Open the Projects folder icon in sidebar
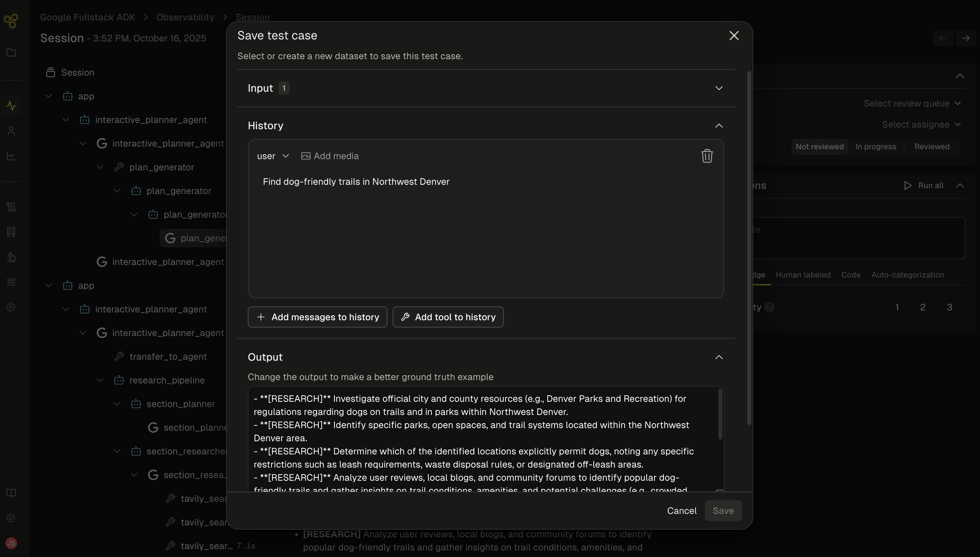 click(11, 53)
